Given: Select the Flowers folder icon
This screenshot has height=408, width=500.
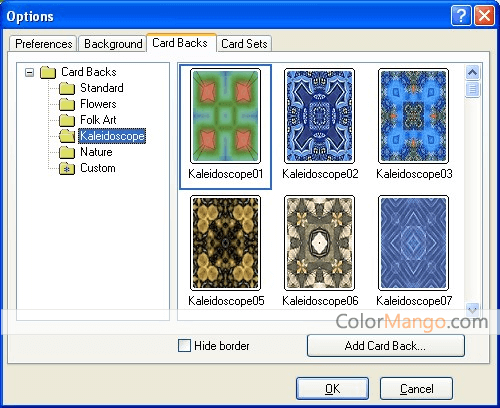Looking at the screenshot, I should point(67,104).
